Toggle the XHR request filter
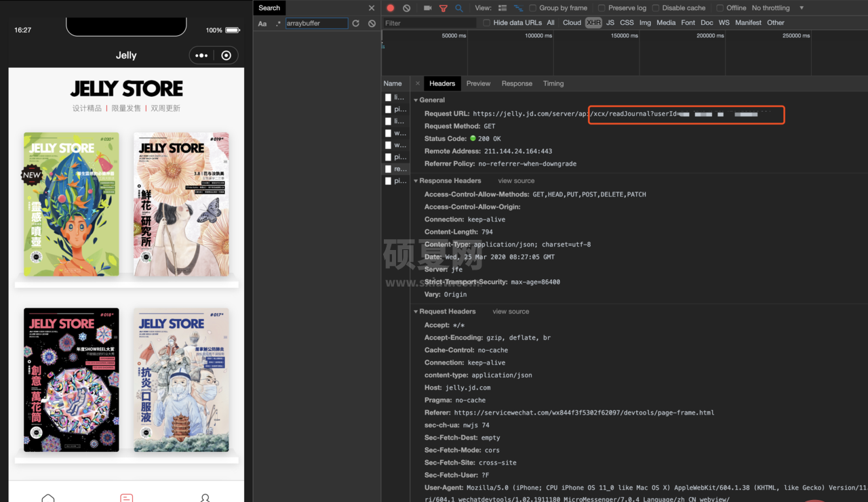Image resolution: width=868 pixels, height=502 pixels. (x=593, y=23)
